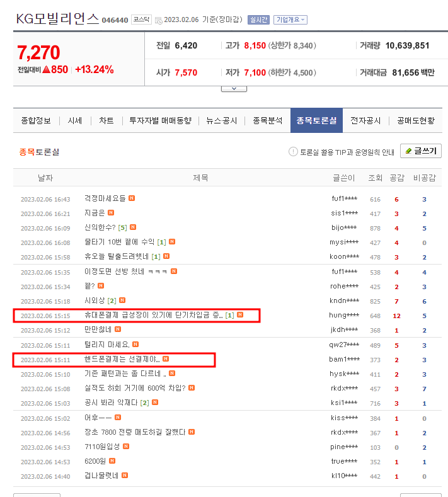Select the 종목토론실 tab
The width and height of the screenshot is (448, 497).
click(316, 120)
